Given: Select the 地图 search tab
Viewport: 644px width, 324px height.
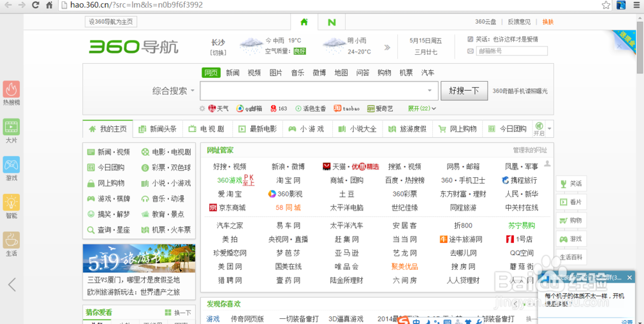Looking at the screenshot, I should pos(341,73).
